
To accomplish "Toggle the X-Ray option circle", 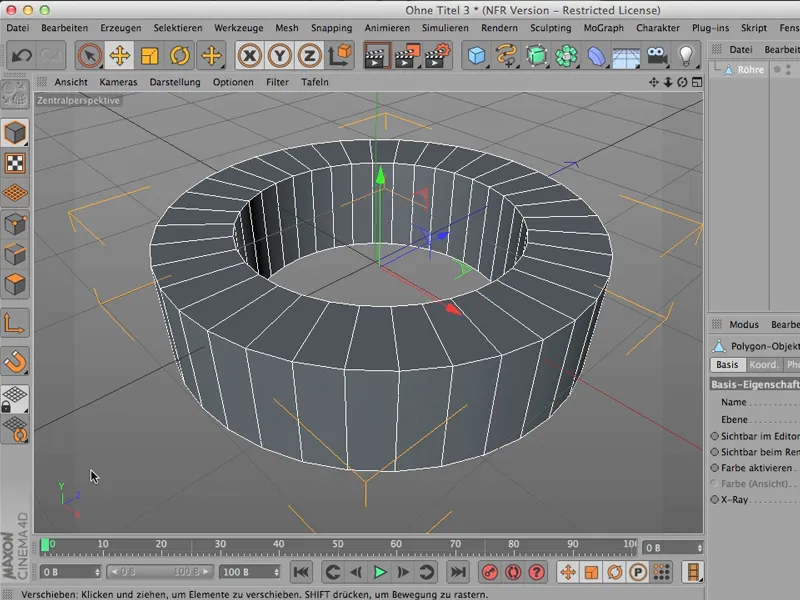I will [714, 499].
